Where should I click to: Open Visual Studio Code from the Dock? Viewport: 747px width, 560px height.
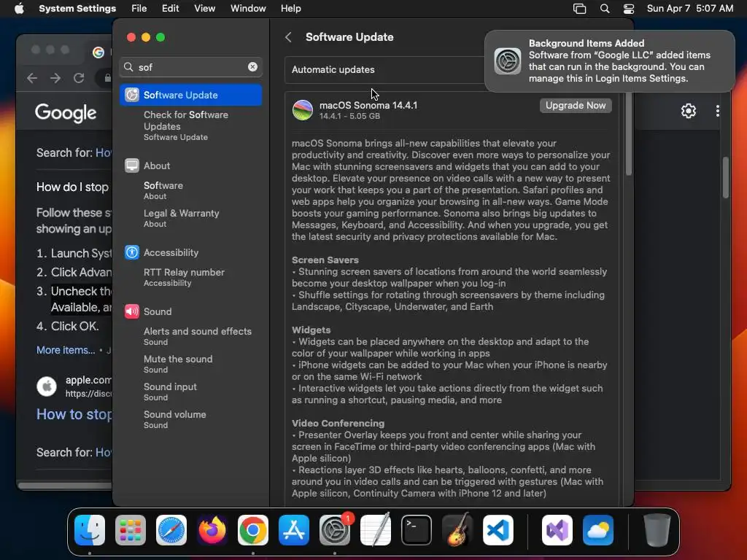[498, 530]
